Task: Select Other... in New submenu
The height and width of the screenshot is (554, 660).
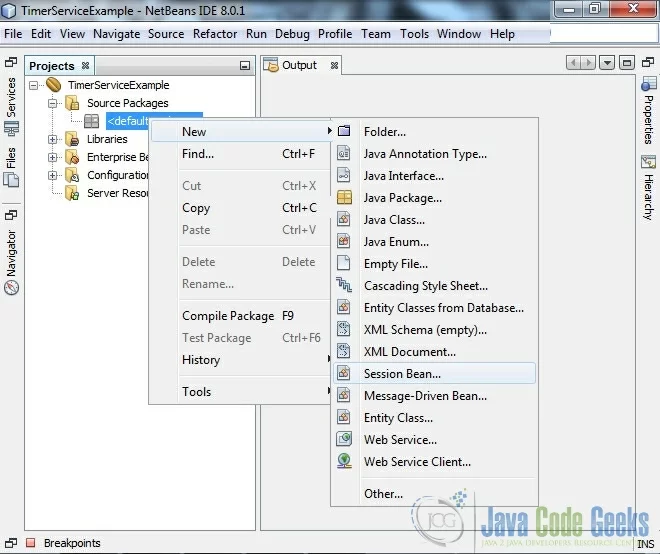Action: pyautogui.click(x=434, y=493)
